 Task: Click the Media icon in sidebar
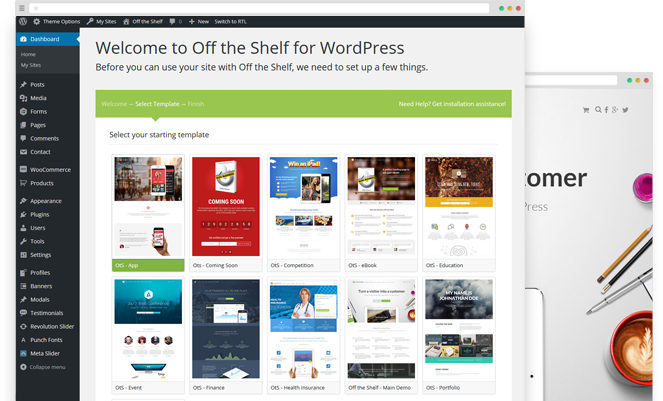23,98
